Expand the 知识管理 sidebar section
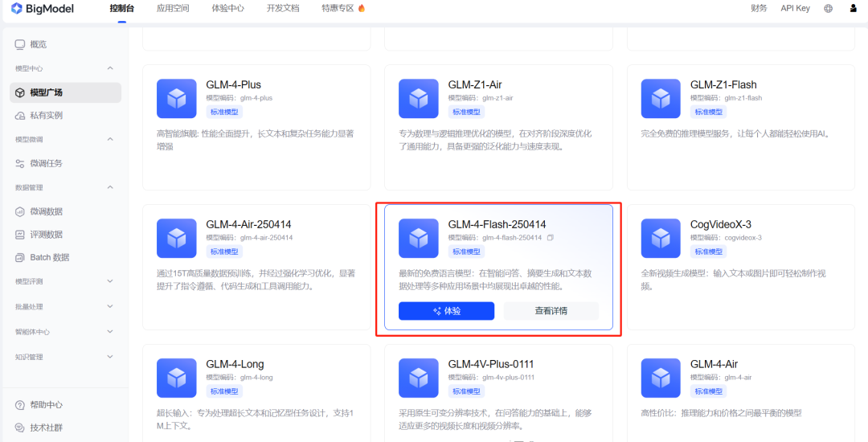868x442 pixels. click(x=109, y=357)
